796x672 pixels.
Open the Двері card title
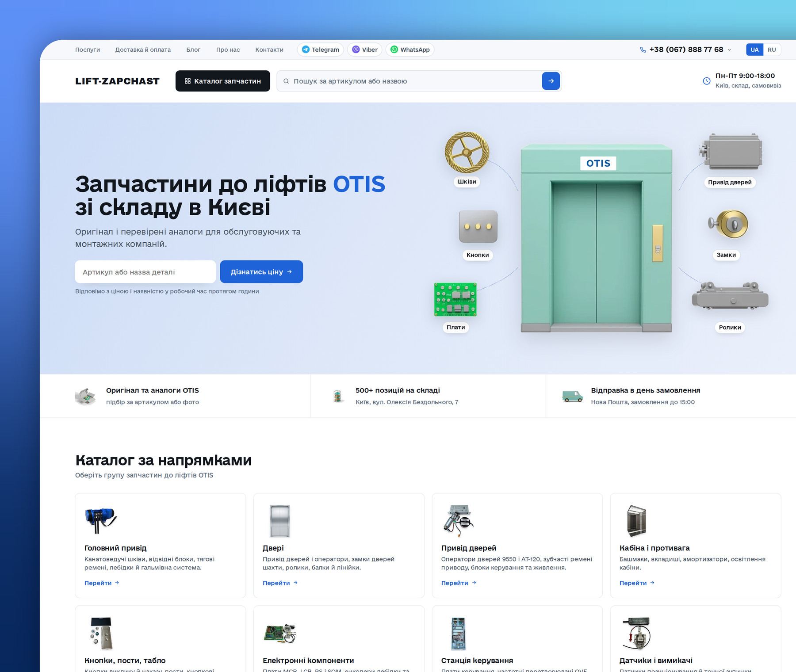coord(273,548)
